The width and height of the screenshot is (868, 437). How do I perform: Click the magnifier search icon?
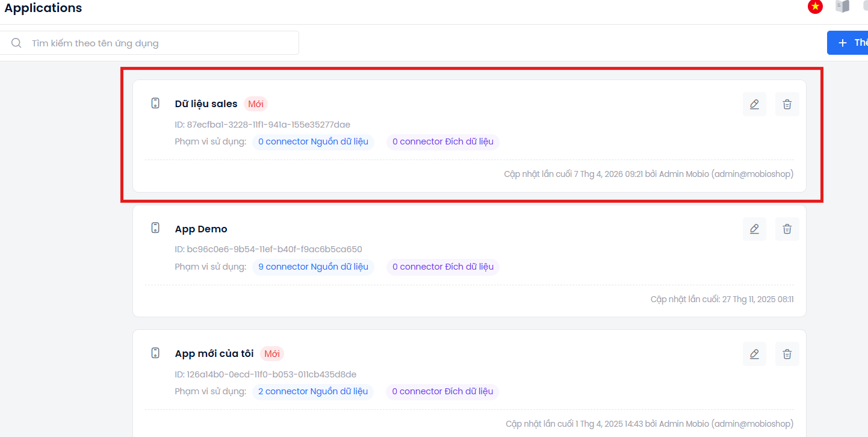(x=16, y=43)
